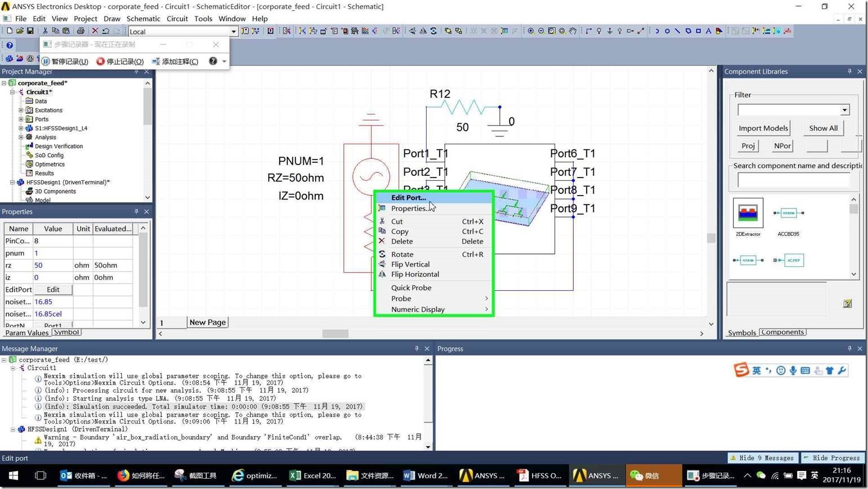
Task: Click the Import Models button
Action: point(763,128)
